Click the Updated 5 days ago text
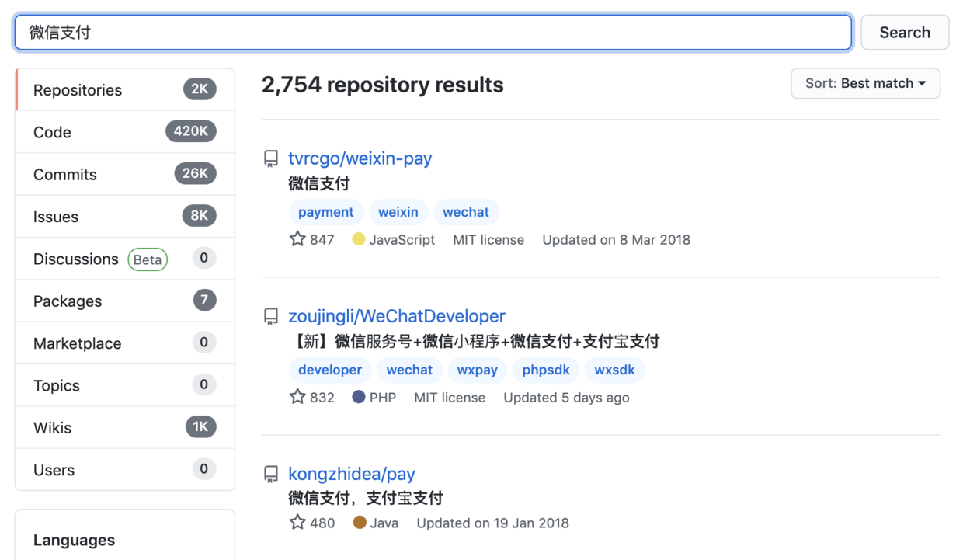 [x=566, y=398]
